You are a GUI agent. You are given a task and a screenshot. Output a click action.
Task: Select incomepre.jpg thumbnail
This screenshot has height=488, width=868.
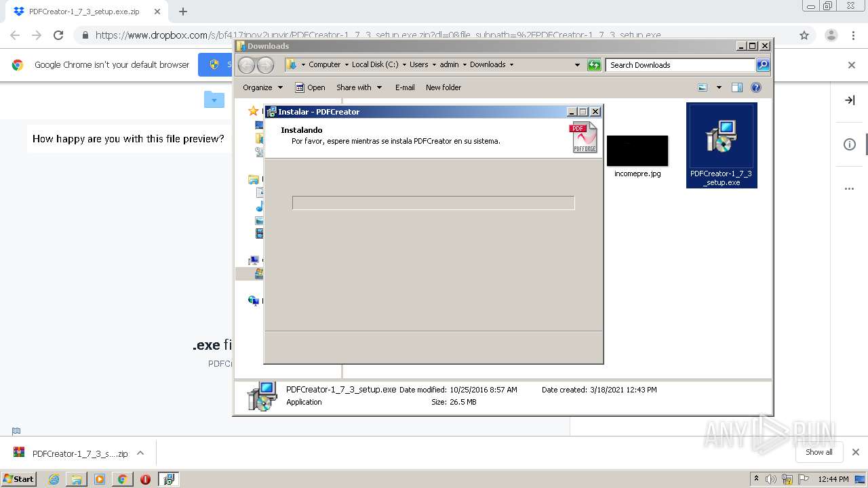pyautogui.click(x=637, y=150)
